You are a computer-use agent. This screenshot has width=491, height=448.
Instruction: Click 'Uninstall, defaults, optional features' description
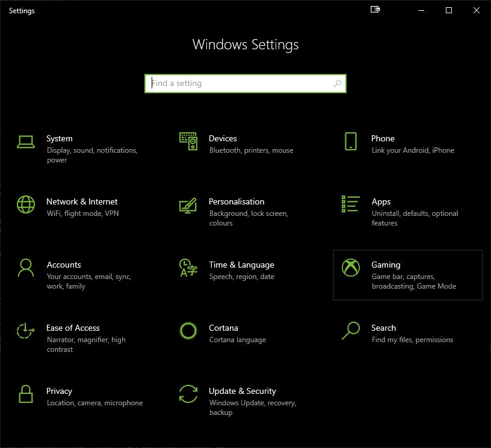click(415, 218)
